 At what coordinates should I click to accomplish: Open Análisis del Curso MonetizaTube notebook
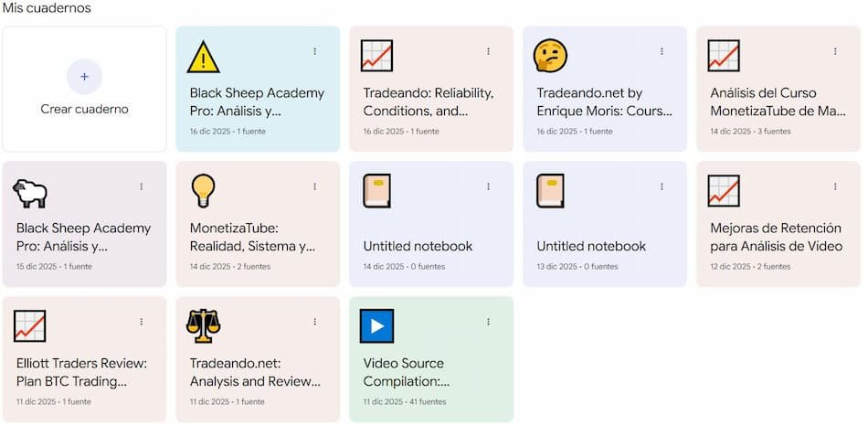click(778, 101)
